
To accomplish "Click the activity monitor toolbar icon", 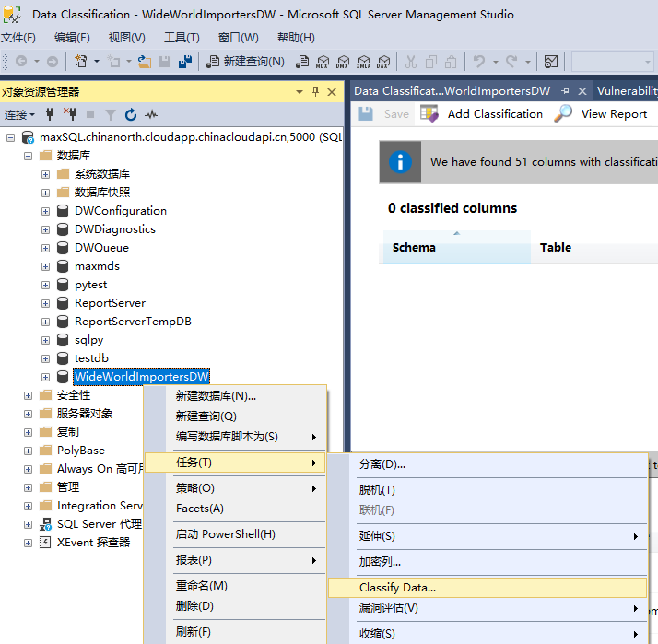I will tap(550, 62).
